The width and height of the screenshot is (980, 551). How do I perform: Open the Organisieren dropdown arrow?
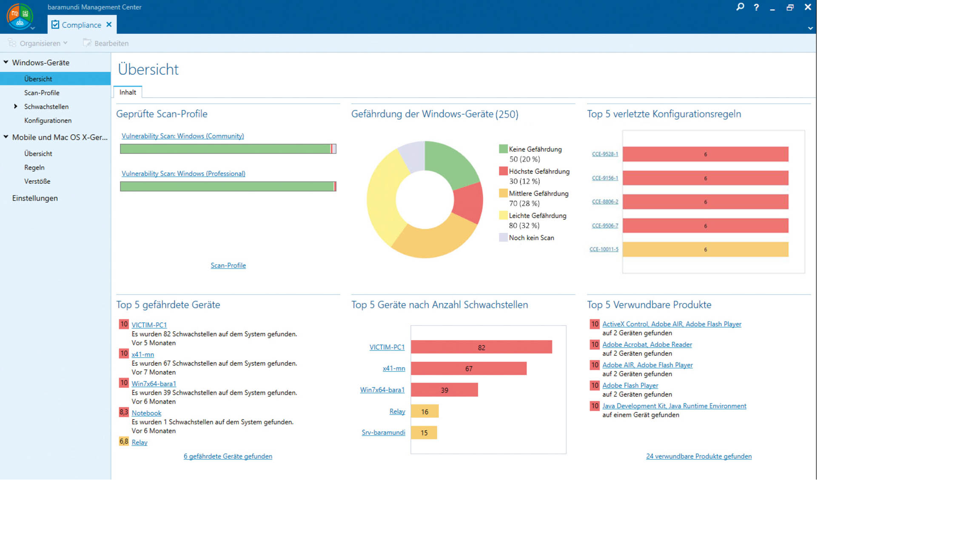[65, 43]
